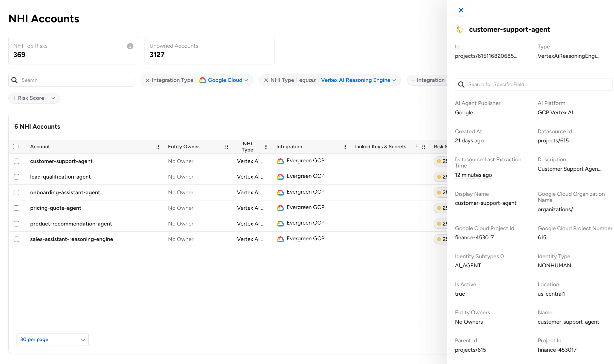Open the Unowned Accounts card
Image resolution: width=614 pixels, height=364 pixels.
pos(209,51)
